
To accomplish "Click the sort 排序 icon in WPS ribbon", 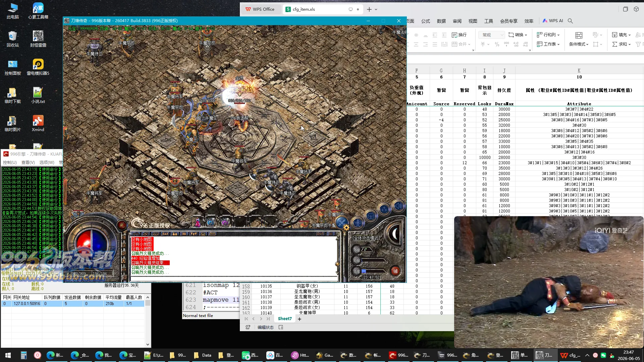I will click(x=638, y=35).
